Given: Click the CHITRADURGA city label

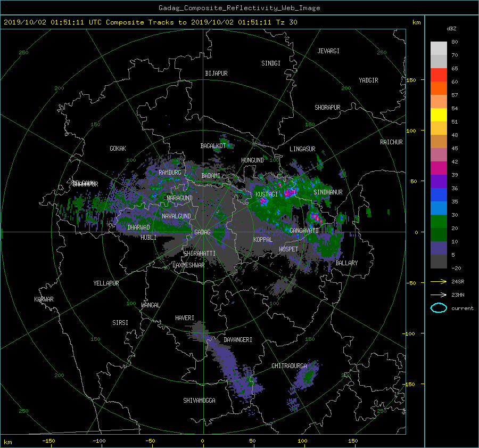Looking at the screenshot, I should click(289, 366).
